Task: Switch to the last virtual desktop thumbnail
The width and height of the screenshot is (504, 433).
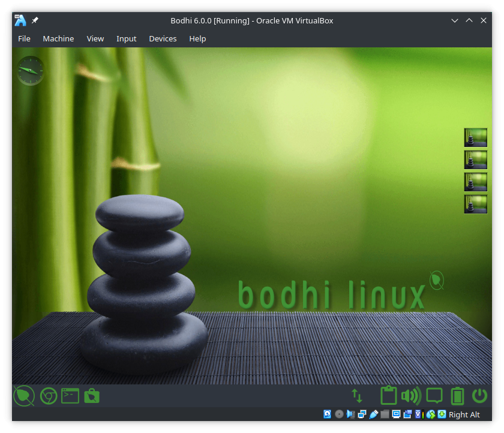Action: (x=475, y=204)
